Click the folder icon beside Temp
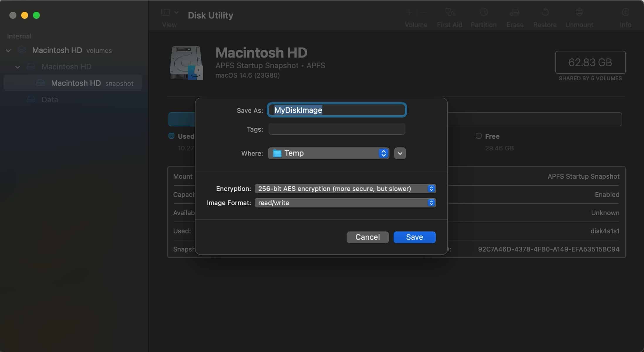Viewport: 644px width, 352px height. (277, 153)
